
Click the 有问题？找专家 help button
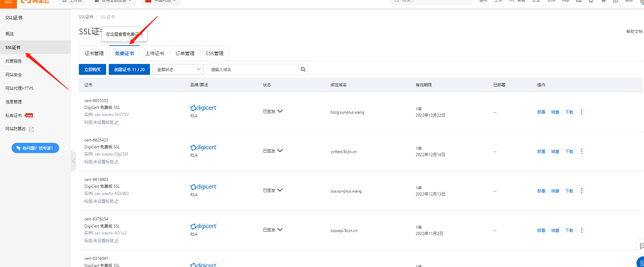pyautogui.click(x=35, y=148)
